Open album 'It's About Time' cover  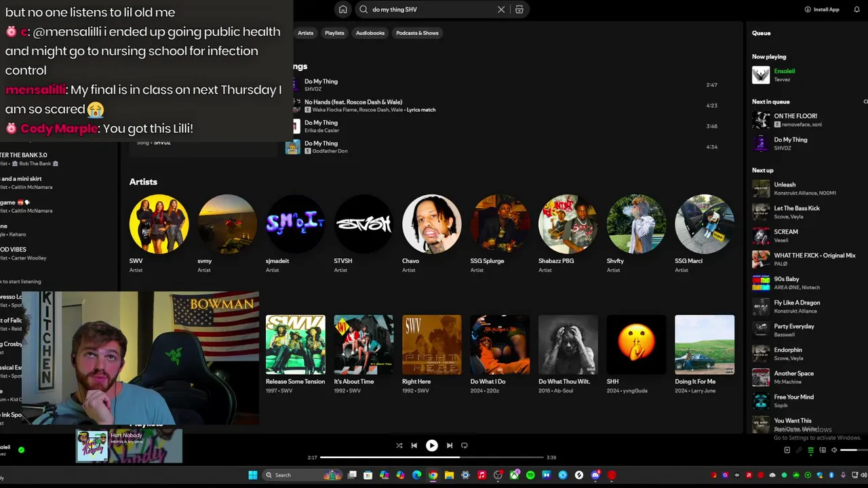pyautogui.click(x=363, y=344)
